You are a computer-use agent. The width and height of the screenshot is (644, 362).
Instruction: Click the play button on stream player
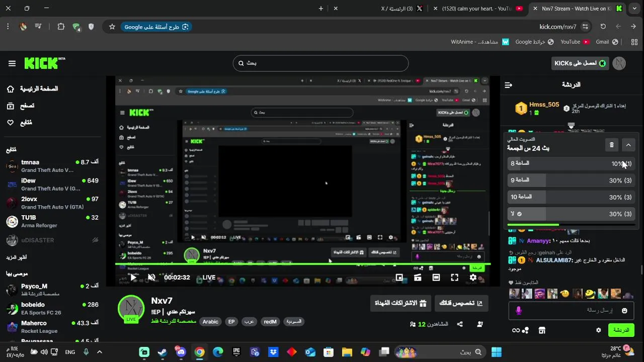click(x=133, y=277)
